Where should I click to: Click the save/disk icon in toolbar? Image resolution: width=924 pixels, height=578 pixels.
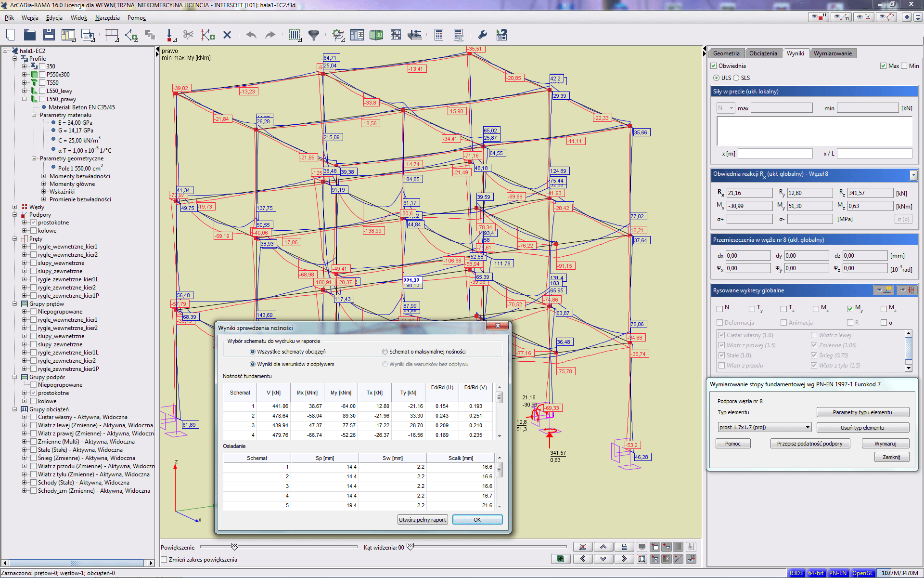51,34
